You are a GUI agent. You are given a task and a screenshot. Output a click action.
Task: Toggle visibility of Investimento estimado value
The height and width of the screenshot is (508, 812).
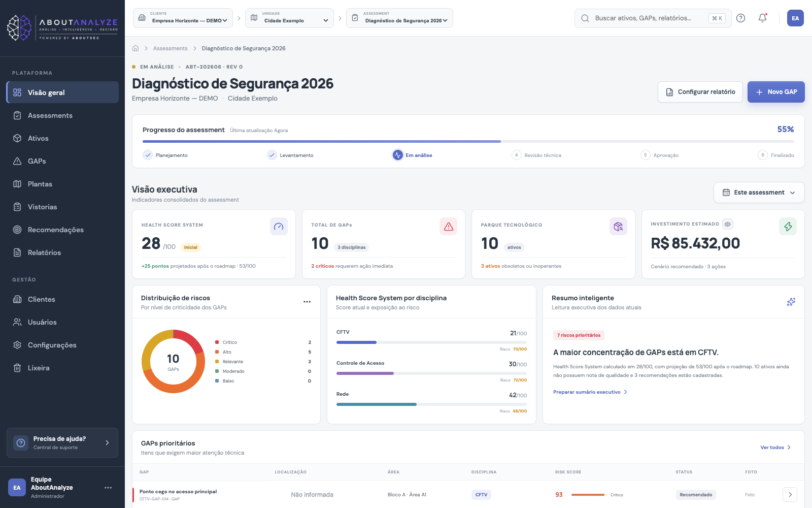727,224
